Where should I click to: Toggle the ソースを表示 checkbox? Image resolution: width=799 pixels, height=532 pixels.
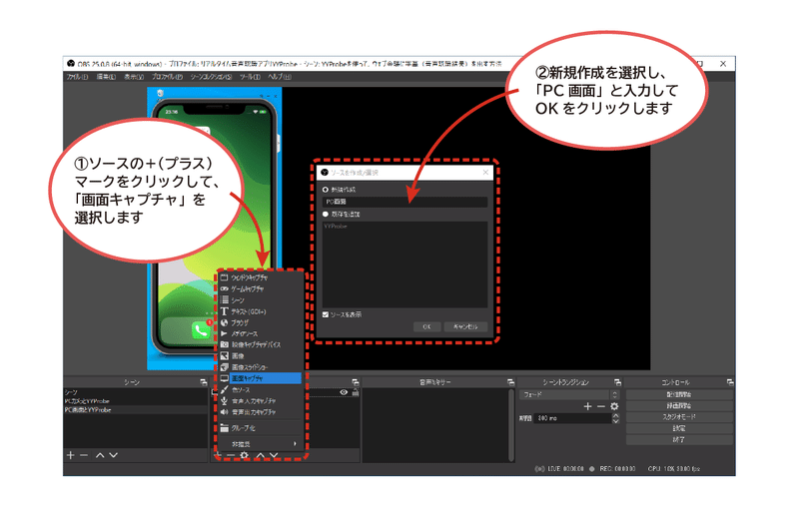click(x=326, y=314)
